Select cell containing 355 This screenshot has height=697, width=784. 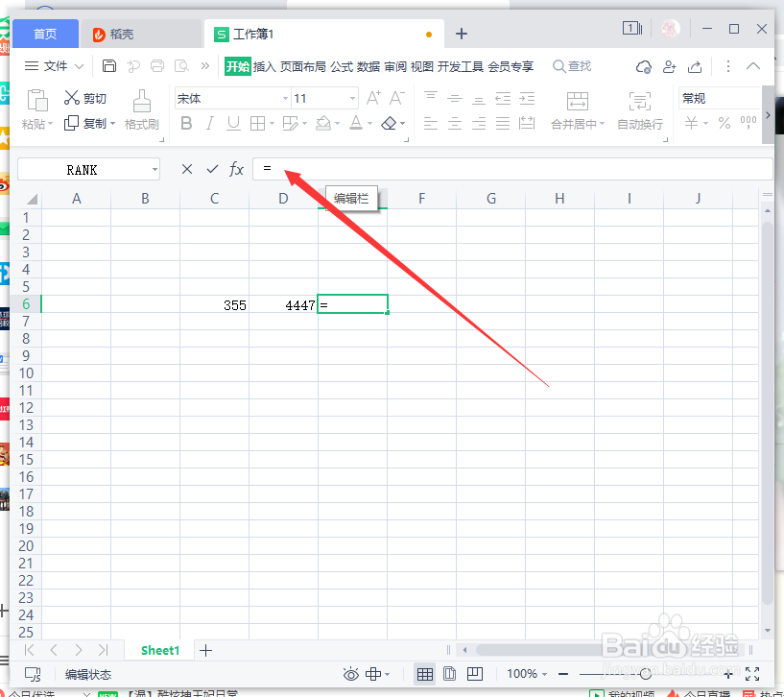coord(215,304)
